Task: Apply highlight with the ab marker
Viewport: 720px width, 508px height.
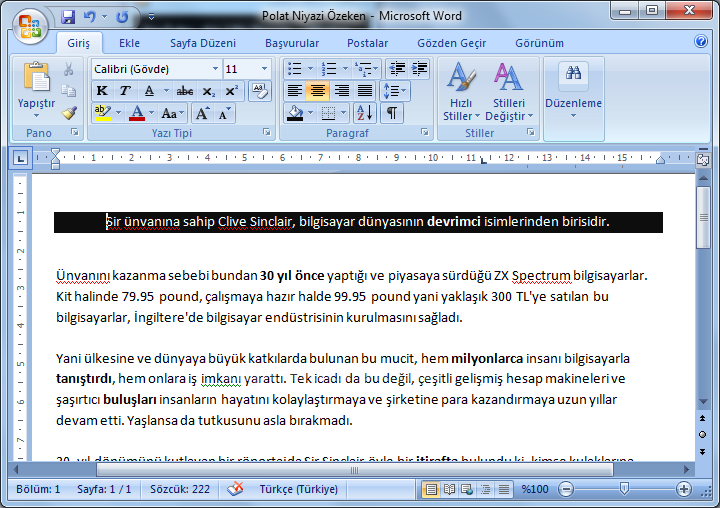Action: [x=103, y=113]
